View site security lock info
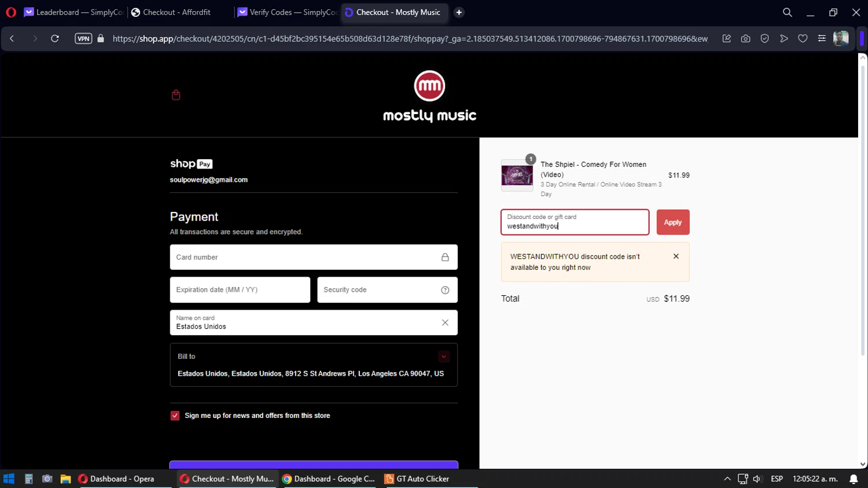The image size is (868, 488). click(x=101, y=39)
